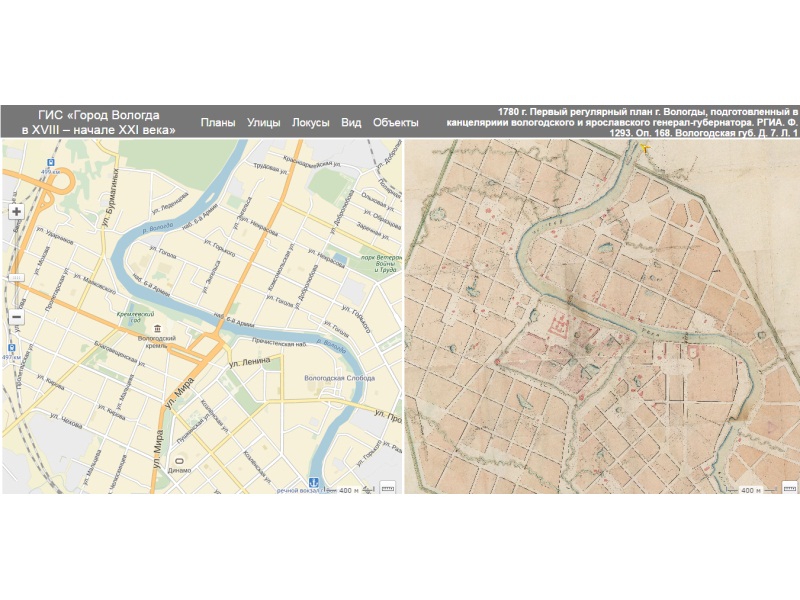
Task: Click the 1780 plan caption text
Action: (620, 120)
